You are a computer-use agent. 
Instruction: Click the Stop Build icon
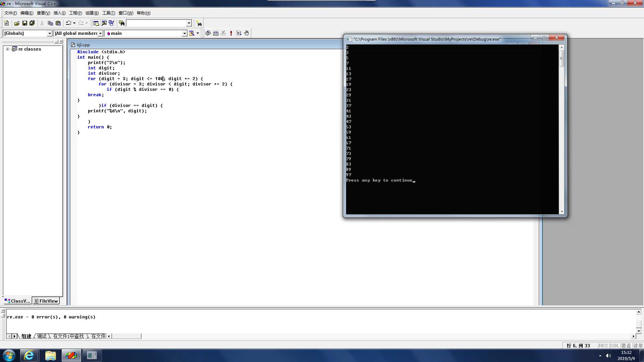point(223,33)
